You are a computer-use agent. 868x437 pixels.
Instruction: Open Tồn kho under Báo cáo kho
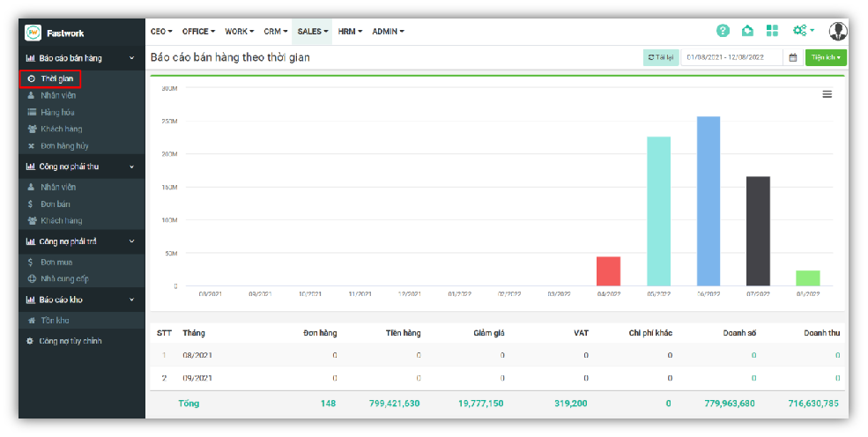point(54,321)
